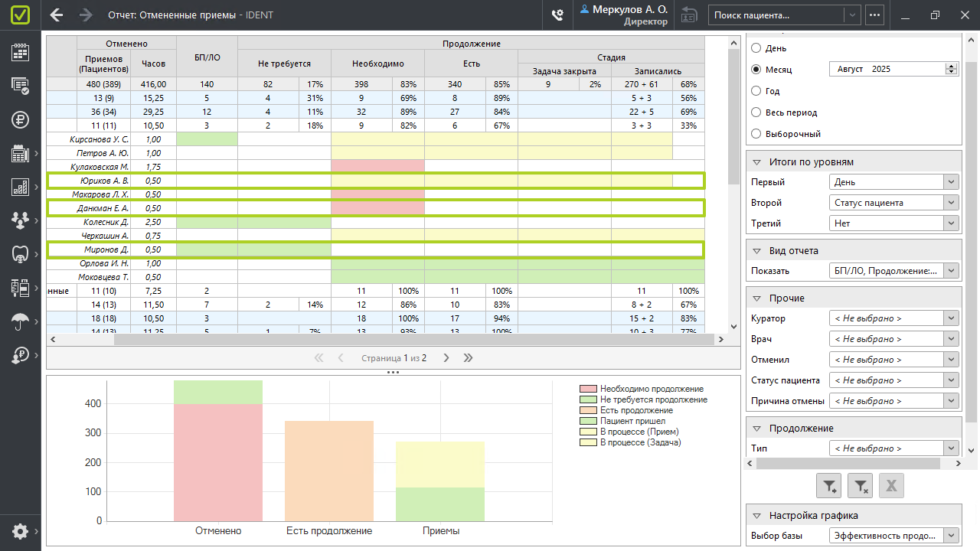This screenshot has height=551, width=980.
Task: Open the bar chart reports icon in the sidebar
Action: pyautogui.click(x=20, y=187)
